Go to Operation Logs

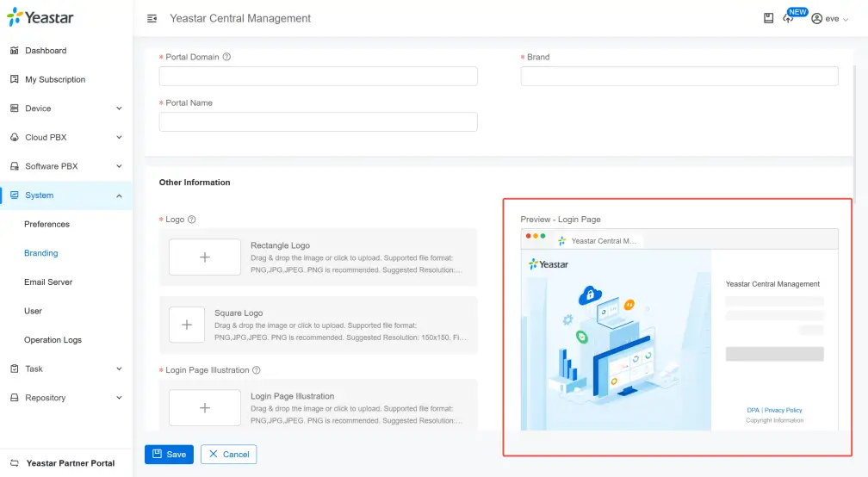53,340
